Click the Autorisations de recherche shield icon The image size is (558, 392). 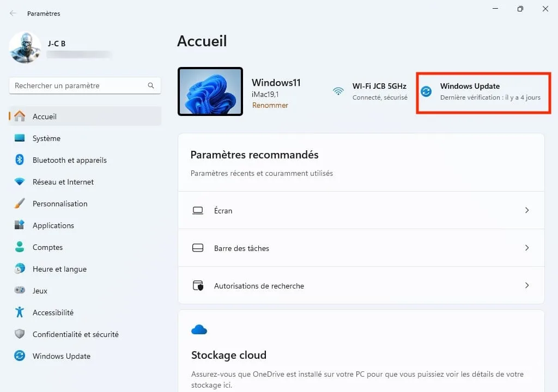pyautogui.click(x=198, y=285)
